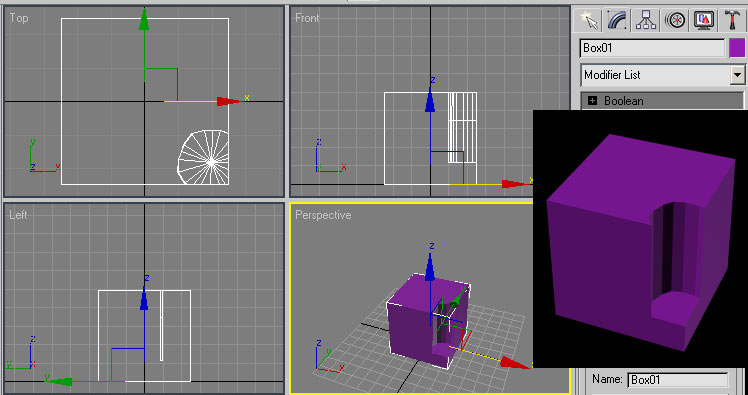Image resolution: width=748 pixels, height=395 pixels.
Task: Click the red X axis arrow in Perspective viewport
Action: point(515,363)
